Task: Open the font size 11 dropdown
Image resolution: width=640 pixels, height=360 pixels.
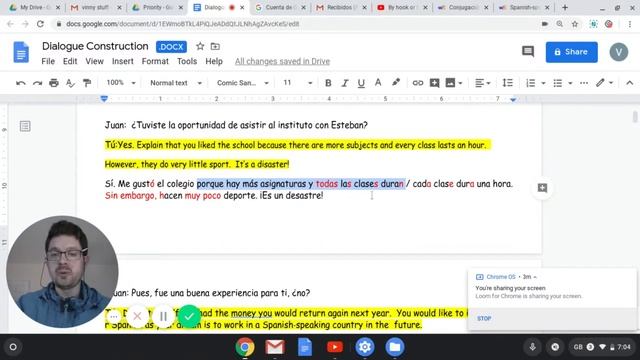Action: [297, 83]
